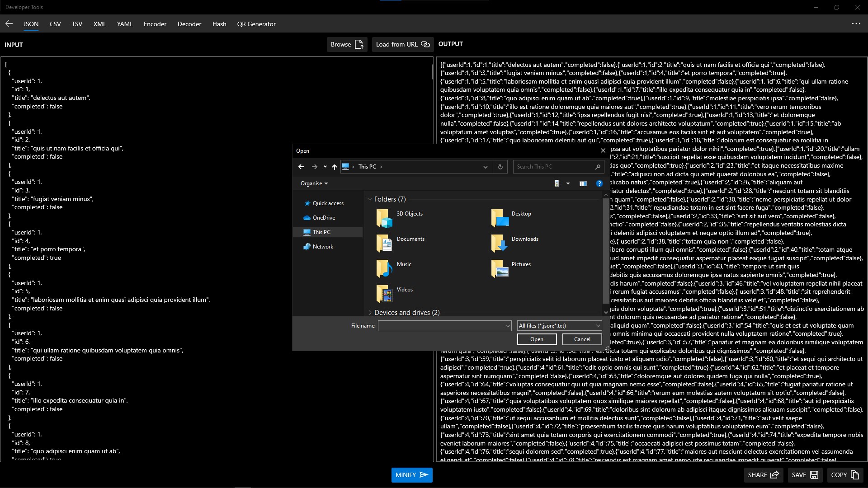868x488 pixels.
Task: Click Cancel in the Open dialog
Action: pyautogui.click(x=582, y=339)
